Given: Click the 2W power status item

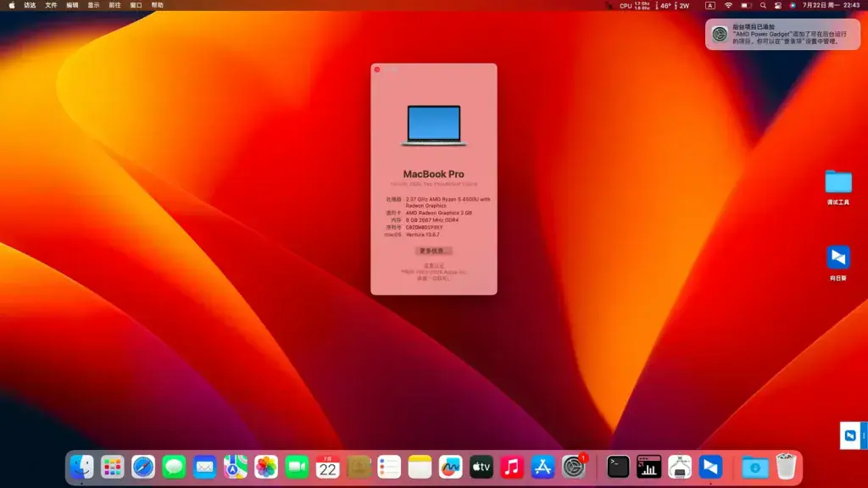Looking at the screenshot, I should click(682, 6).
